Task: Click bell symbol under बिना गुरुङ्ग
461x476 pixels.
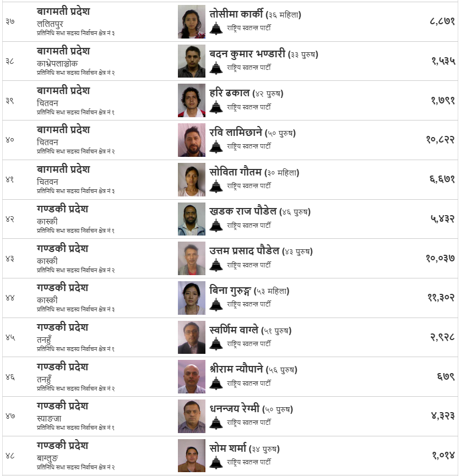Action: 216,304
